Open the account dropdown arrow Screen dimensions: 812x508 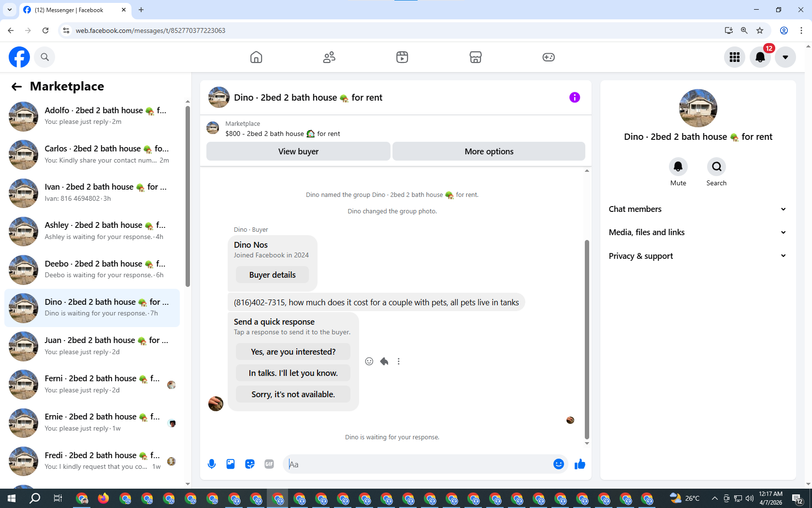click(785, 57)
